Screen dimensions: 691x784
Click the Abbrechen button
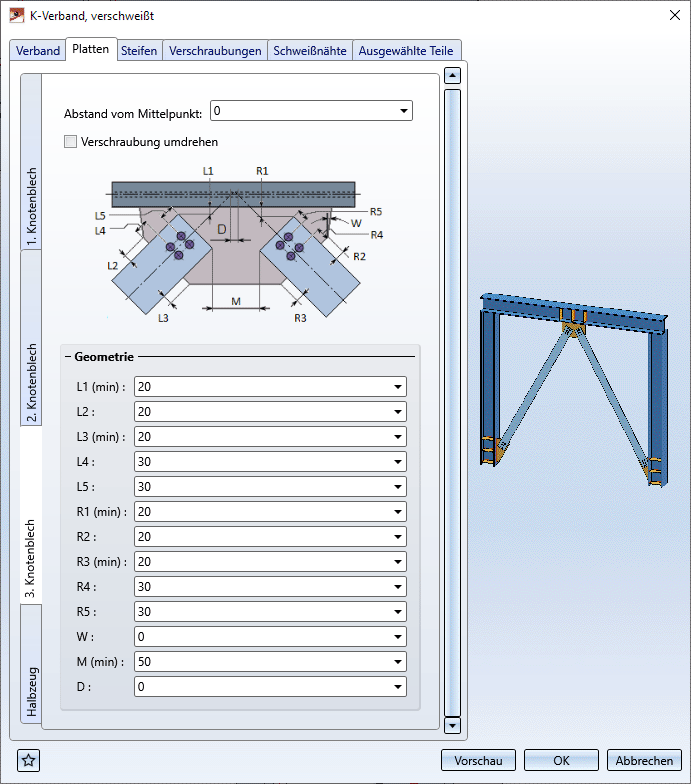coord(644,760)
